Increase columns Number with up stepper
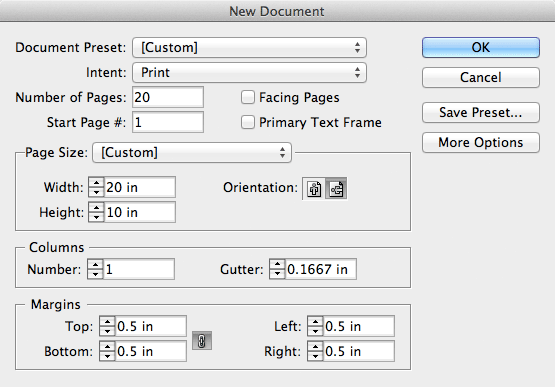This screenshot has height=387, width=555. point(95,264)
